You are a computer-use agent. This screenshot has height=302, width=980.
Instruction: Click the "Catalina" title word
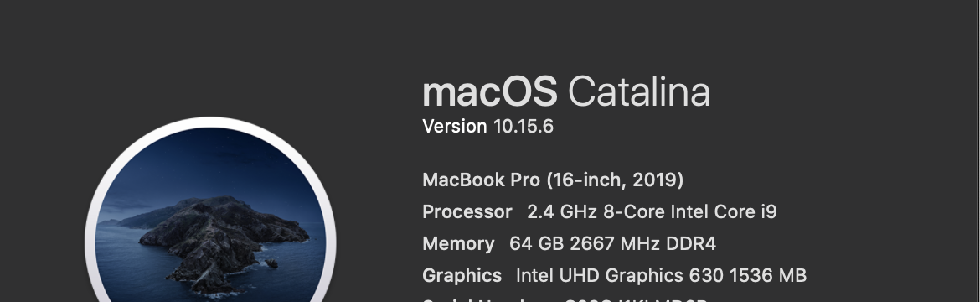[x=639, y=91]
